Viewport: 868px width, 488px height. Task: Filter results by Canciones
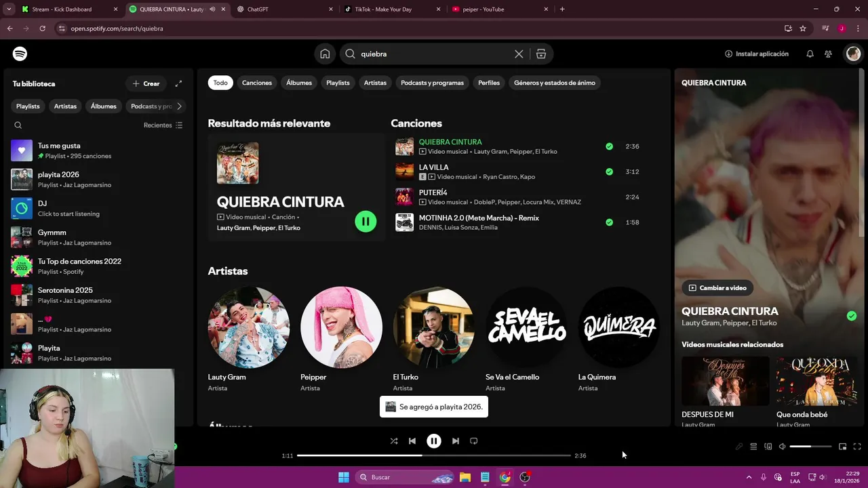[257, 83]
